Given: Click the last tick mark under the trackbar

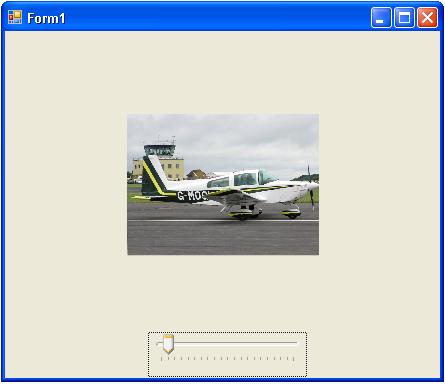Looking at the screenshot, I should 293,359.
